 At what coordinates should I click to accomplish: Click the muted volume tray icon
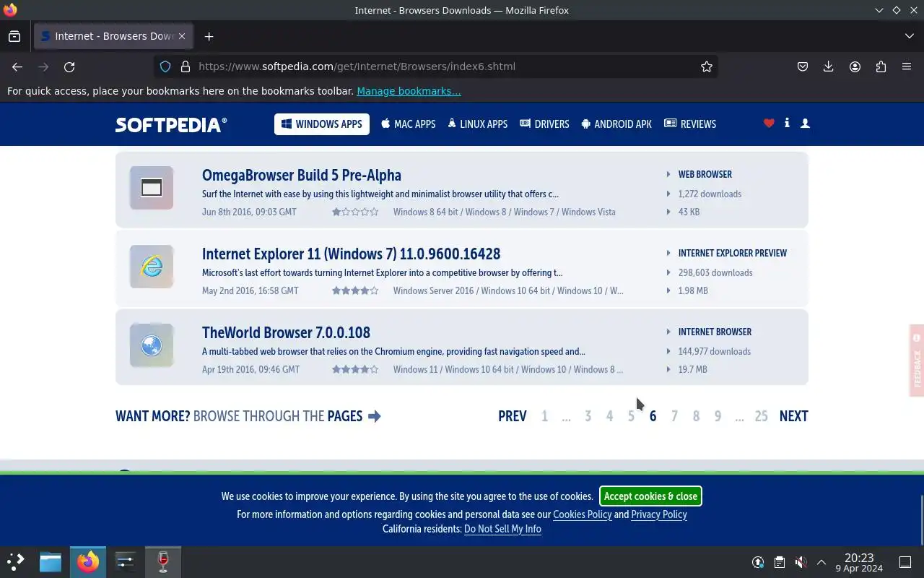point(801,562)
